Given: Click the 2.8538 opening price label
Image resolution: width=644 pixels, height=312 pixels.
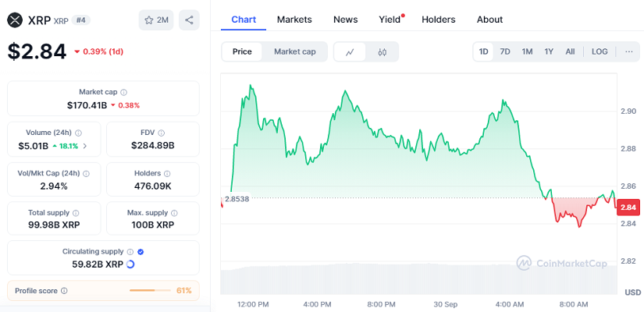Looking at the screenshot, I should [236, 198].
